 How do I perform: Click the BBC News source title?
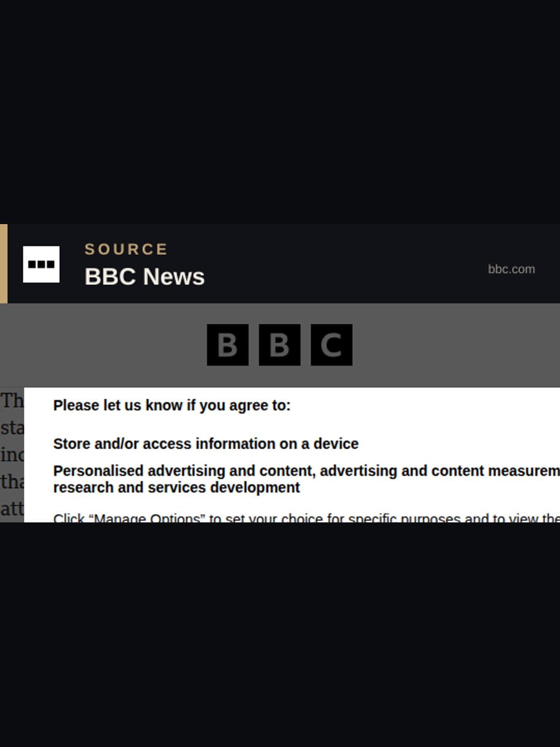(x=144, y=276)
